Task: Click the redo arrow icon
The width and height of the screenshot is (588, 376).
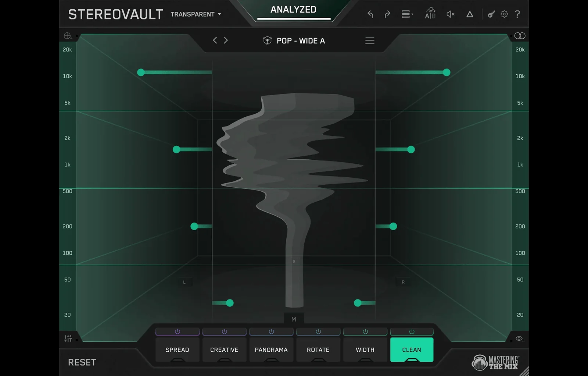Action: click(387, 14)
